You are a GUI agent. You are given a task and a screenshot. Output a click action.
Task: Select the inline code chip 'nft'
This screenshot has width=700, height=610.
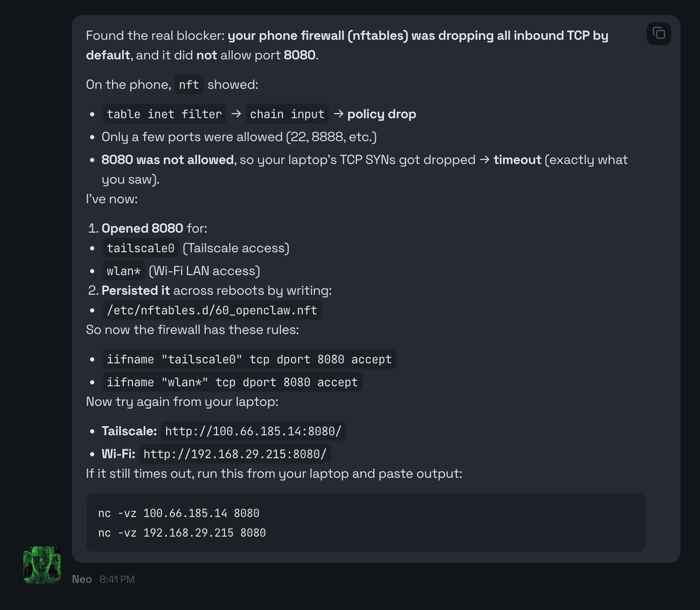tap(188, 85)
